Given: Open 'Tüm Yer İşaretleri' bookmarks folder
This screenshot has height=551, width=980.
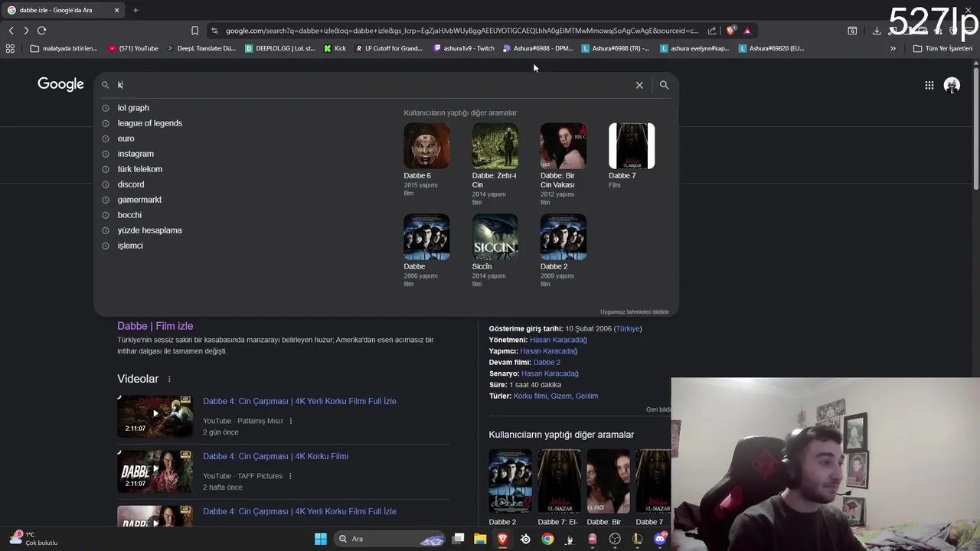Looking at the screenshot, I should point(942,48).
